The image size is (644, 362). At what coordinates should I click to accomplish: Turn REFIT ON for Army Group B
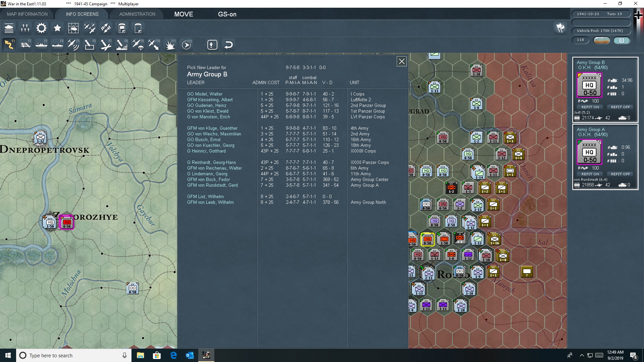click(590, 107)
